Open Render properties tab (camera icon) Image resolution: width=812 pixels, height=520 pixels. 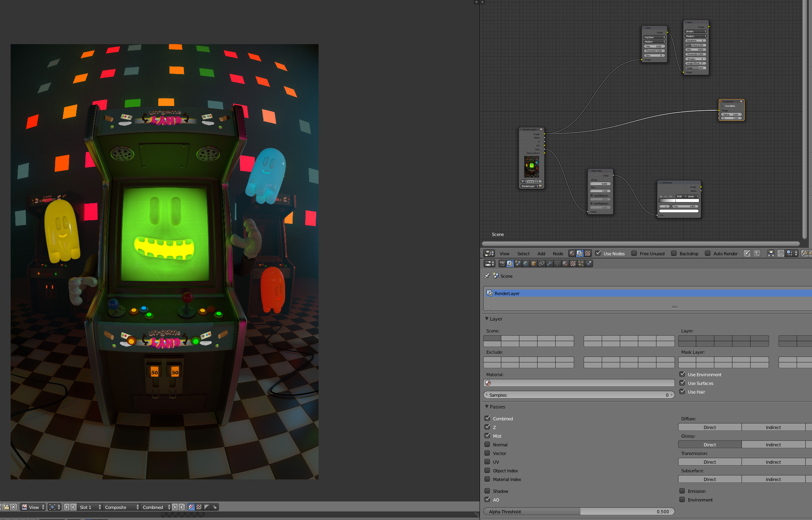point(502,264)
